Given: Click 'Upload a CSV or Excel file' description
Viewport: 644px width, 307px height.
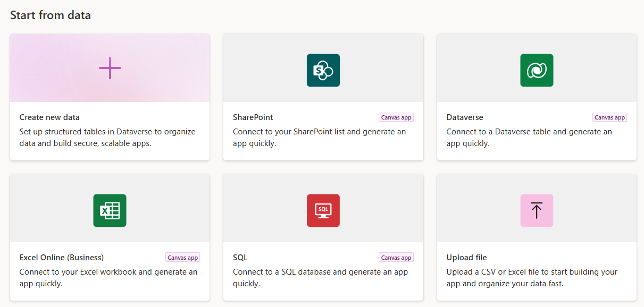Looking at the screenshot, I should [532, 278].
